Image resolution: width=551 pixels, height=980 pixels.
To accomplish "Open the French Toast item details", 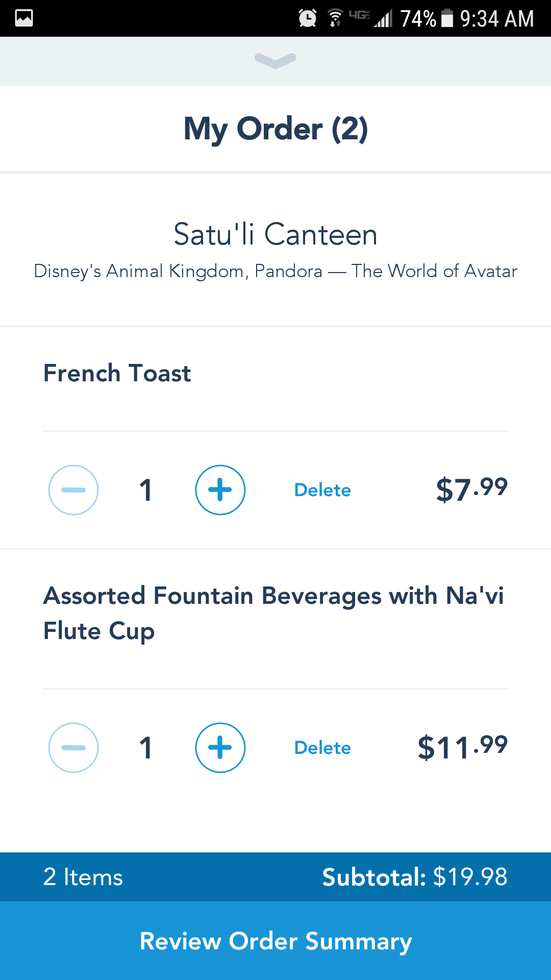I will [x=117, y=373].
